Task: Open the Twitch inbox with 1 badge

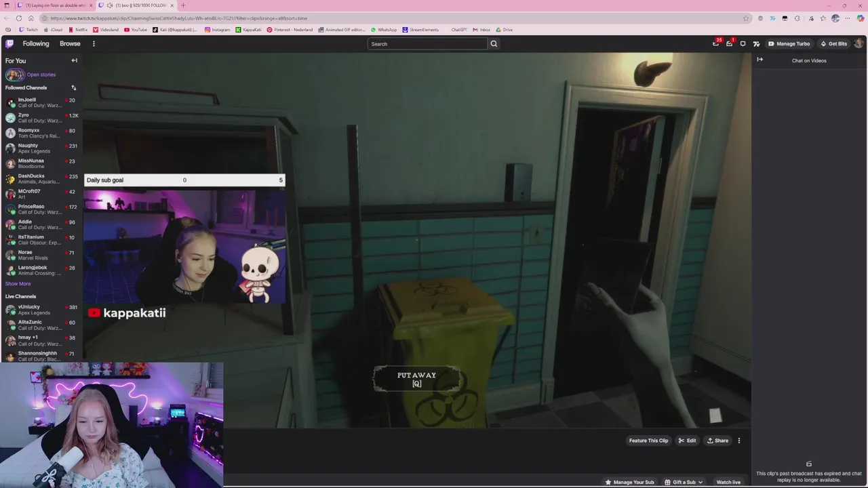Action: pos(730,43)
